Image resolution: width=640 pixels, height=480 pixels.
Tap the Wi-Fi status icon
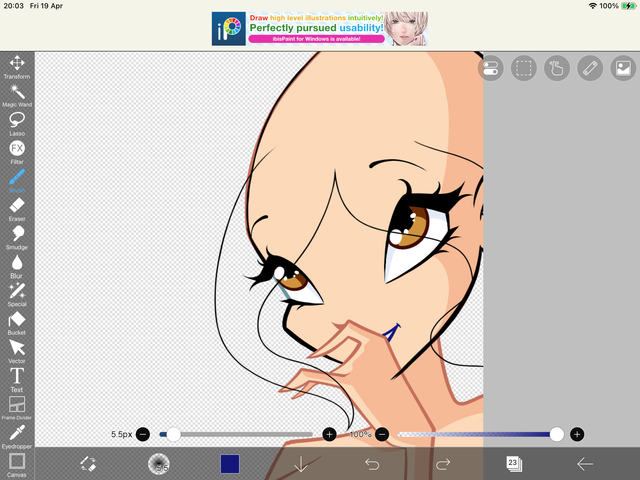coord(593,6)
